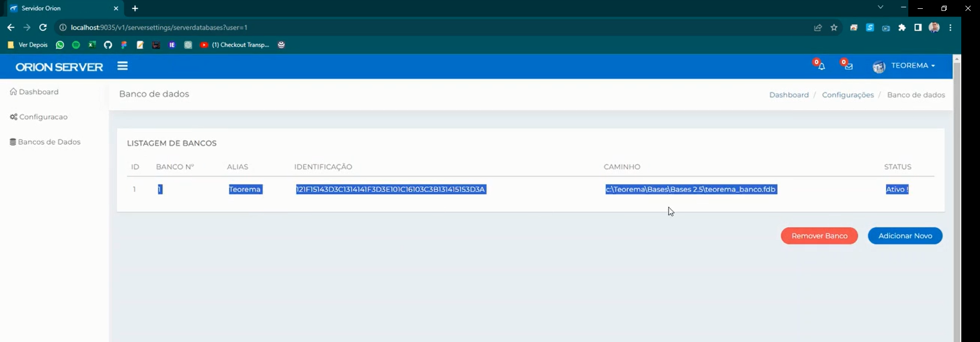This screenshot has width=980, height=342.
Task: Open the GitHub bookmark
Action: 108,45
